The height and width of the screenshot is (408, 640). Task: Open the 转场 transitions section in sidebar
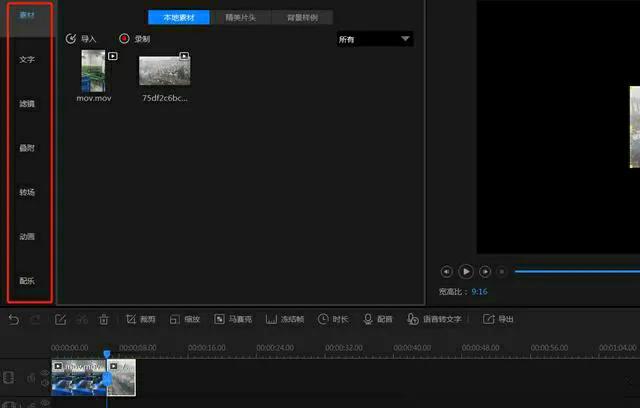[27, 192]
